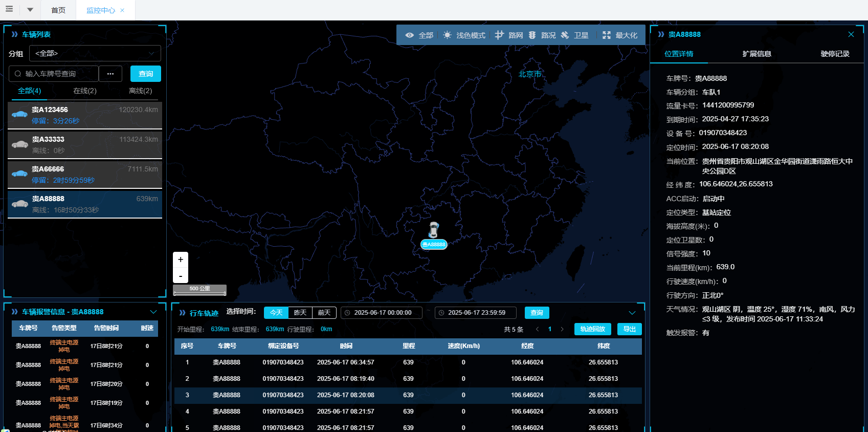Toggle the 全部 eye visibility on map
Viewport: 868px width, 432px height.
(x=419, y=35)
